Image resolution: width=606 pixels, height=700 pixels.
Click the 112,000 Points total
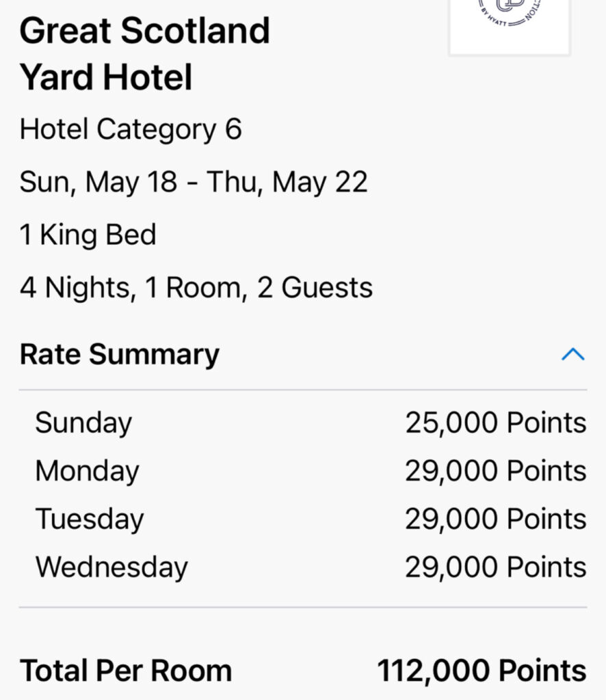tap(482, 671)
